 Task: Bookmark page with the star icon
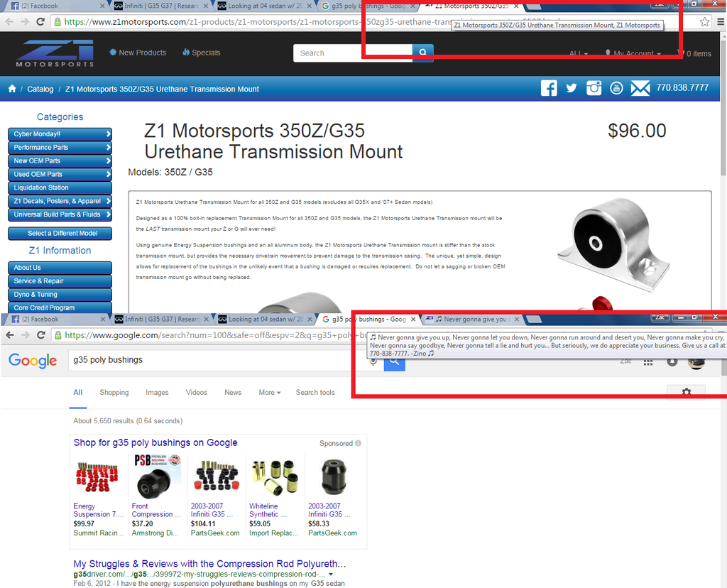pos(704,22)
